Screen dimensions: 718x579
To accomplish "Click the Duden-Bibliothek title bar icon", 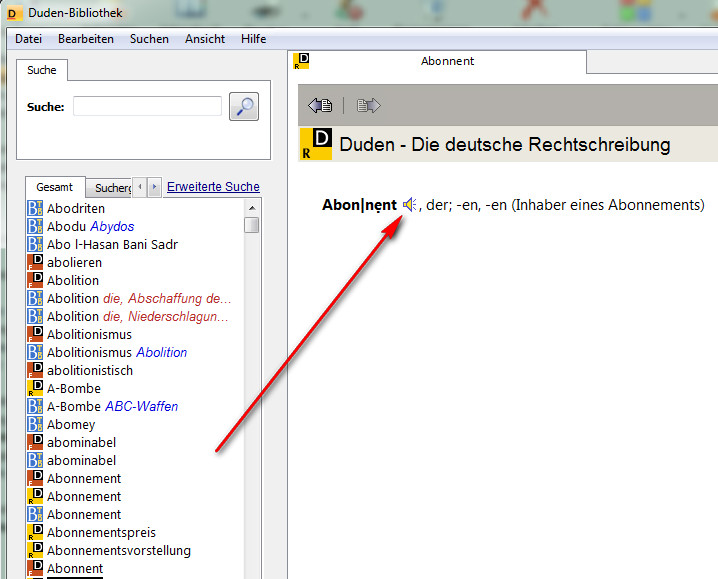I will pyautogui.click(x=13, y=13).
